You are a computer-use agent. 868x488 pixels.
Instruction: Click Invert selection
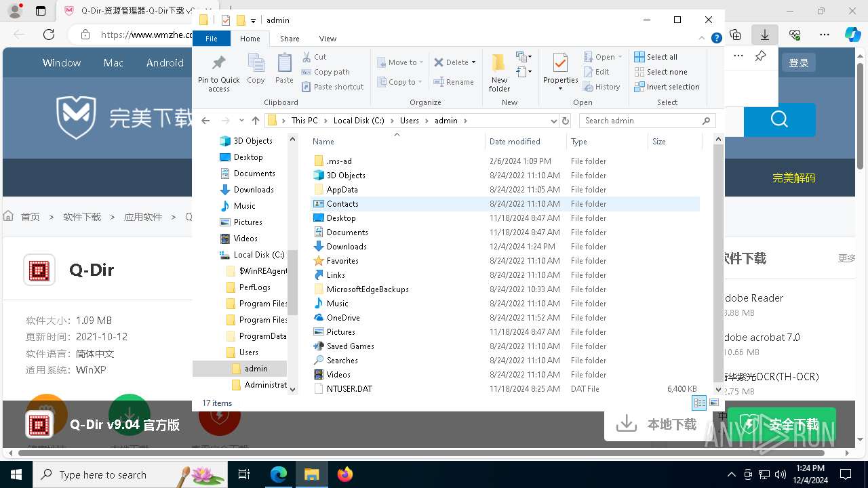pyautogui.click(x=667, y=87)
